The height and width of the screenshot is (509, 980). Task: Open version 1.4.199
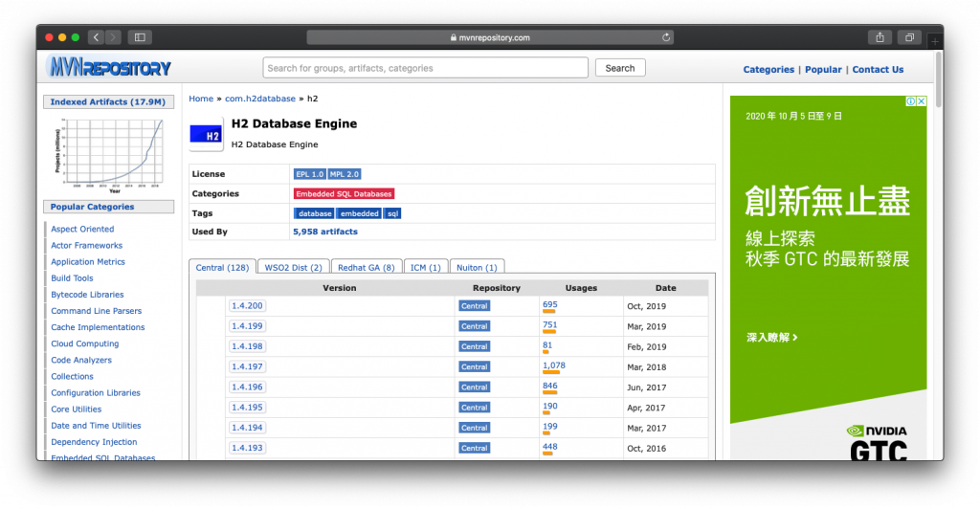(247, 326)
